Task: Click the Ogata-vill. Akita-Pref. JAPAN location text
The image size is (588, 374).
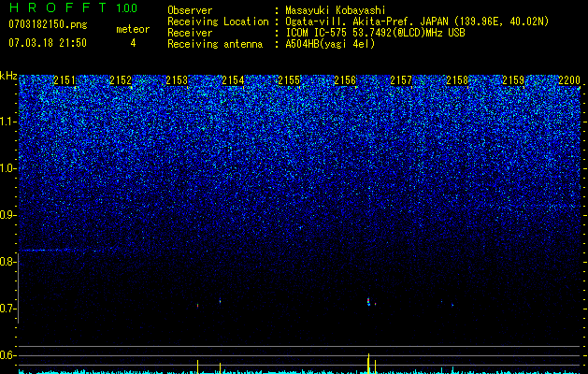Action: click(417, 22)
